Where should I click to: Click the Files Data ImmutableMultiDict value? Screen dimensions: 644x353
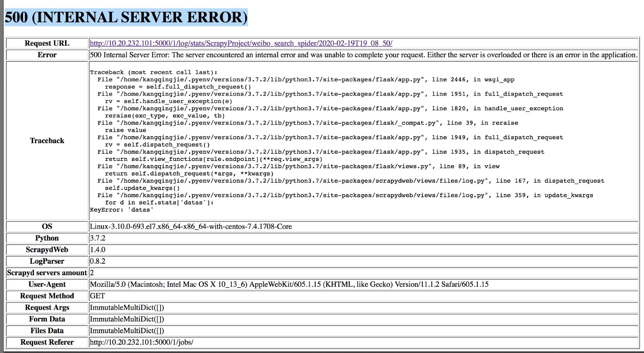click(127, 330)
